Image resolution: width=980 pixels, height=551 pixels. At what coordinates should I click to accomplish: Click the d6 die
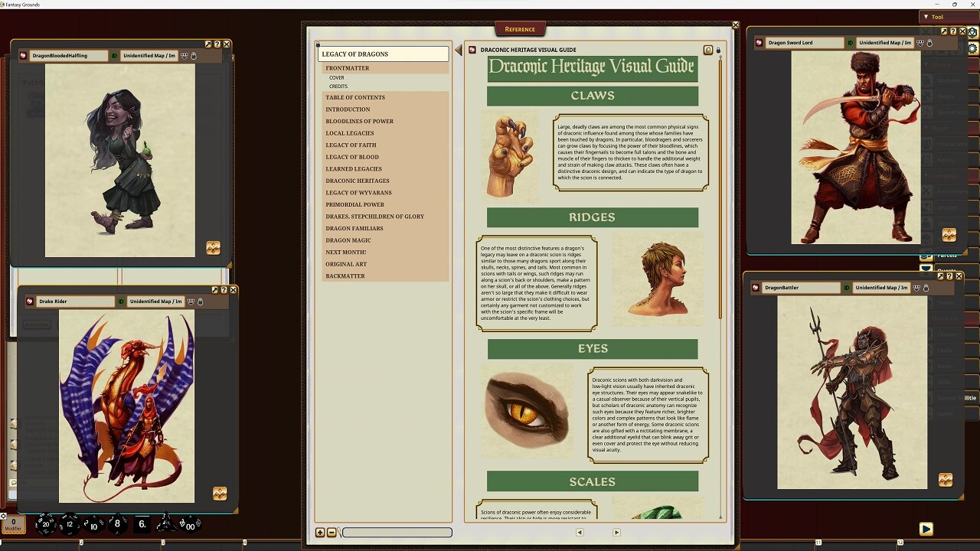click(142, 524)
